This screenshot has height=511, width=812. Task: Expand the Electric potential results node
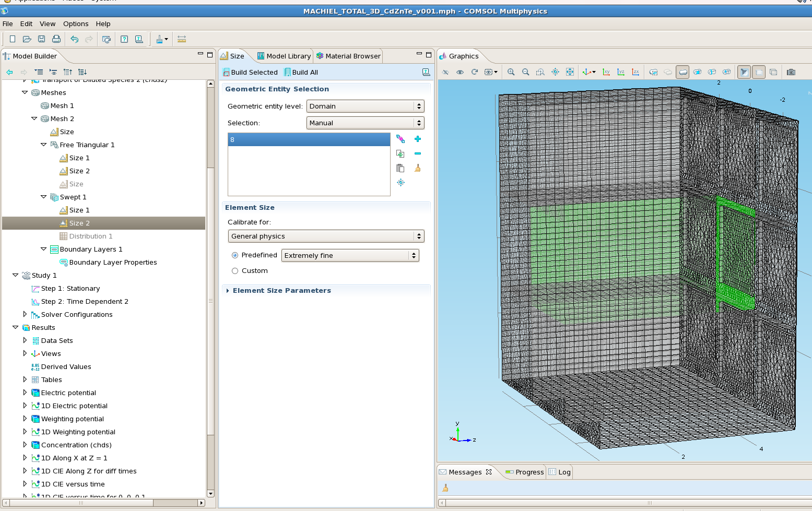pos(25,393)
